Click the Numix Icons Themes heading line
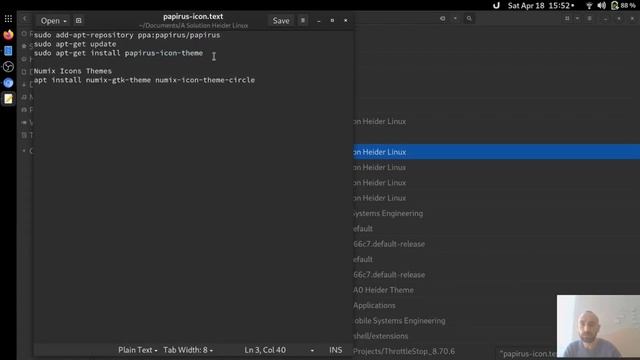 (73, 71)
